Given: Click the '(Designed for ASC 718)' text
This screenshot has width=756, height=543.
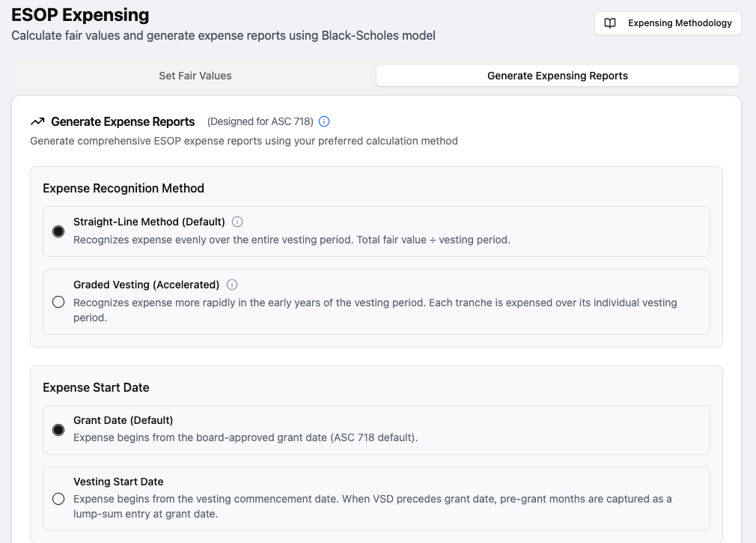Looking at the screenshot, I should point(260,121).
